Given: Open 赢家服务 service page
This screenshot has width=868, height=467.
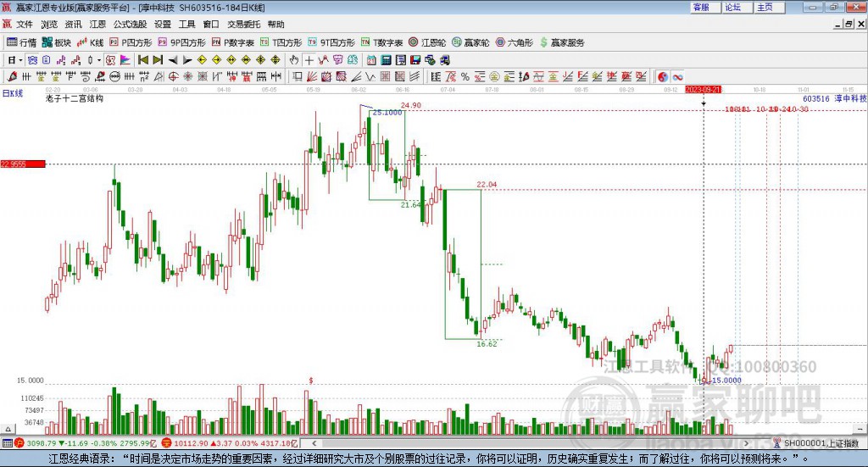Looking at the screenshot, I should click(562, 42).
